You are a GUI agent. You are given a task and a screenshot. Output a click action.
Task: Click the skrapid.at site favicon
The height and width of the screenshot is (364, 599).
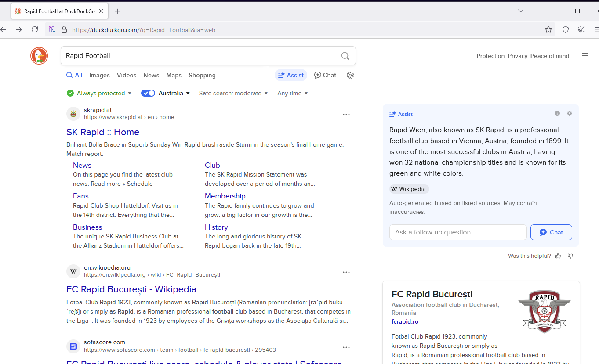(x=73, y=114)
